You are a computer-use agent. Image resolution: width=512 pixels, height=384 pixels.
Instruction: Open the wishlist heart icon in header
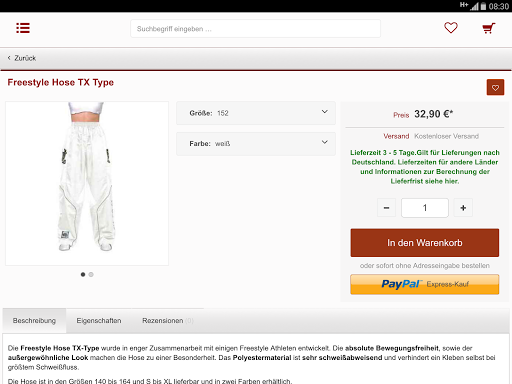click(451, 28)
